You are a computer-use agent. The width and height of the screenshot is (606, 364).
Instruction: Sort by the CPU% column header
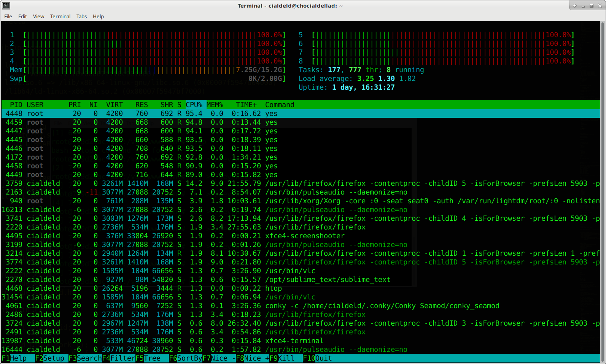(x=194, y=105)
